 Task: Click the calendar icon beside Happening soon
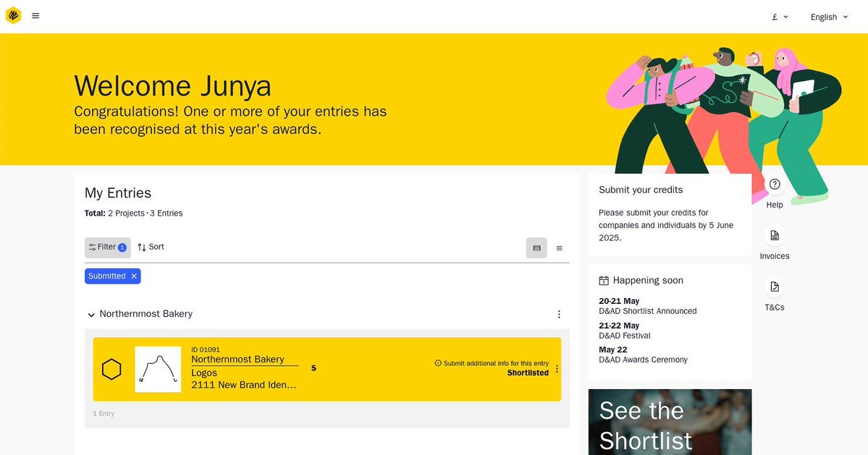coord(604,281)
